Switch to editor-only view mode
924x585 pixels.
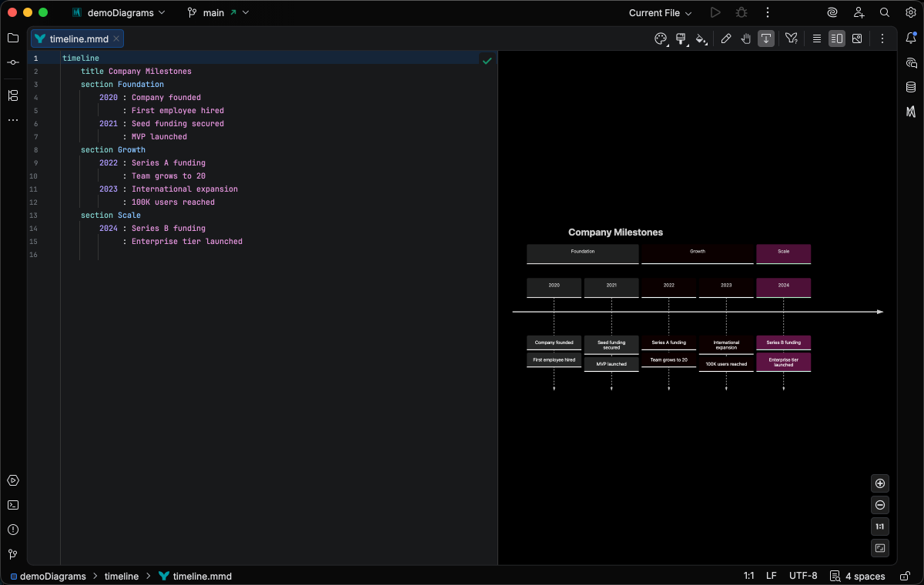pos(817,38)
